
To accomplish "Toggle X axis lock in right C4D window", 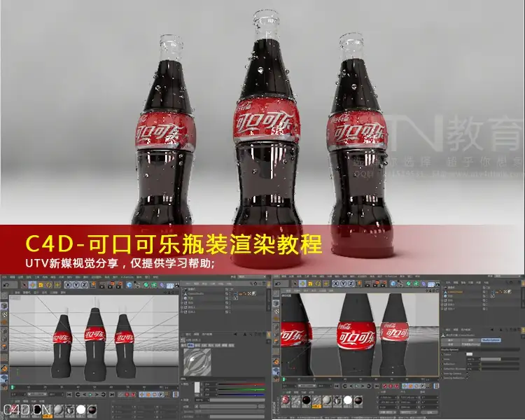I will pyautogui.click(x=336, y=283).
